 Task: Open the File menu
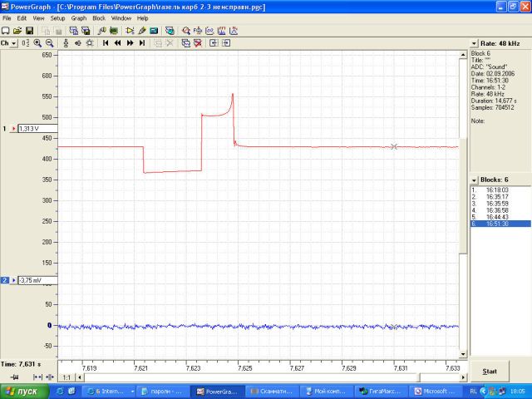[x=7, y=18]
